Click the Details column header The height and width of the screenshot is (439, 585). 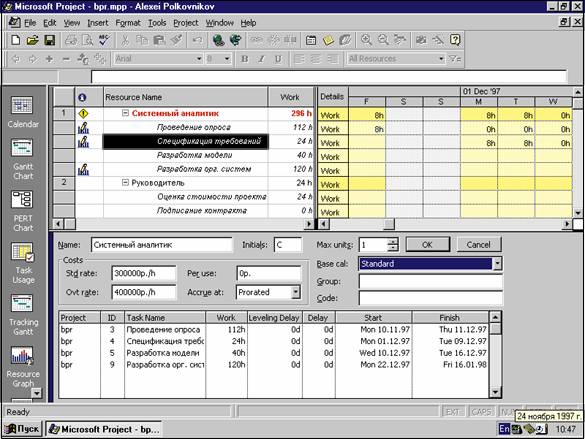click(332, 97)
